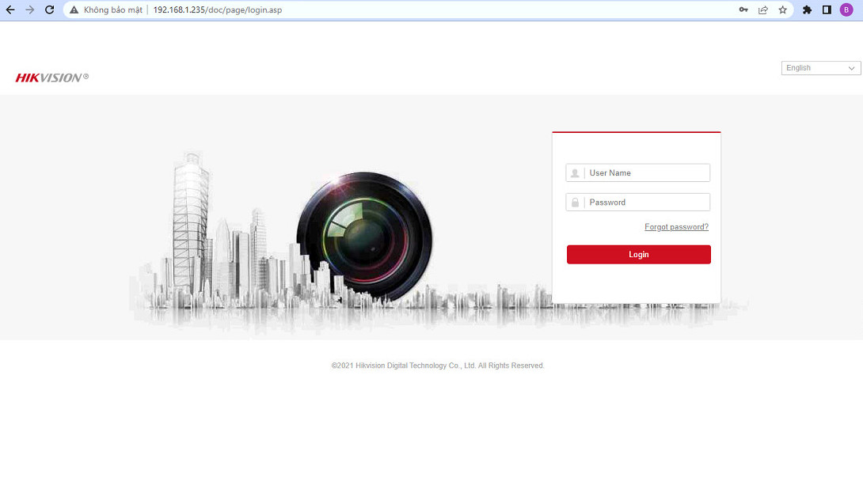Click the HIKVISION logo

[52, 78]
